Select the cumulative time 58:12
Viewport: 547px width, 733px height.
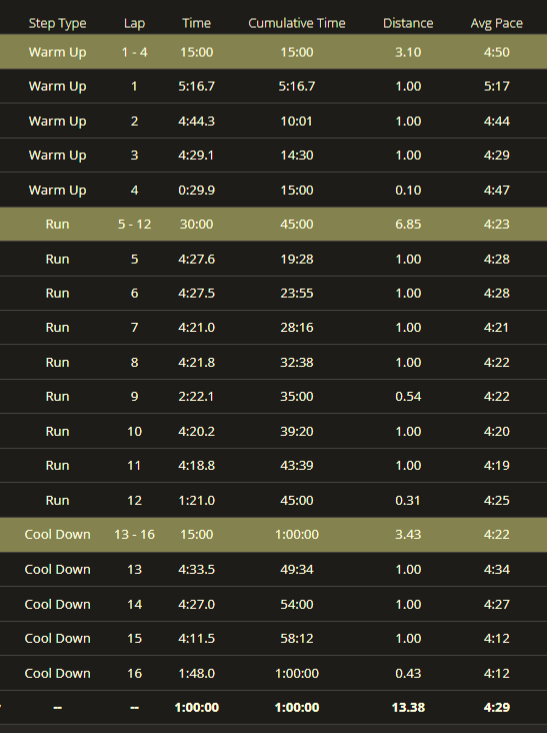point(297,638)
